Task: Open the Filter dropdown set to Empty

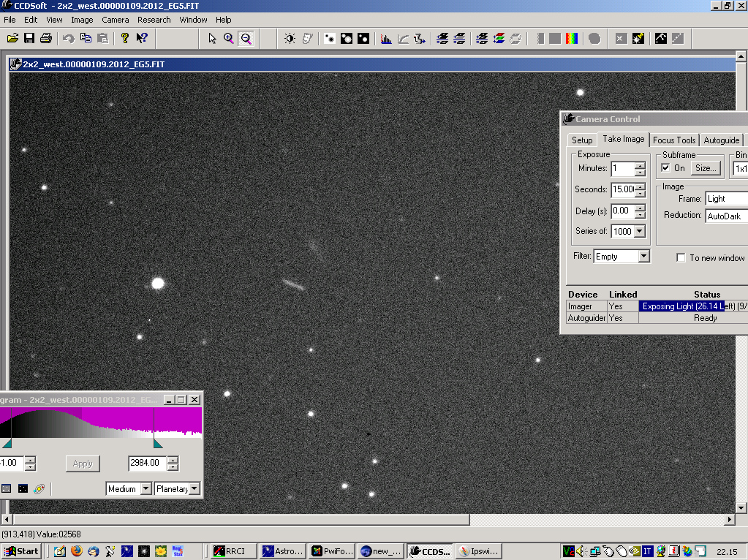Action: pyautogui.click(x=643, y=257)
